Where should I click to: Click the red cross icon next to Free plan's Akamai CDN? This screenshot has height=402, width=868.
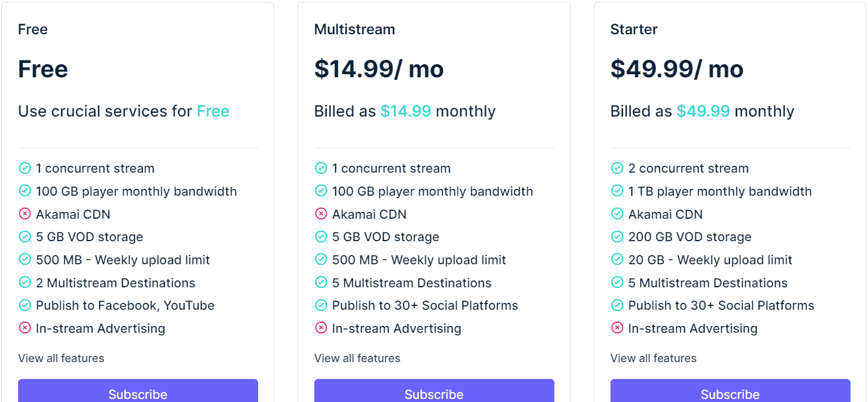click(25, 213)
